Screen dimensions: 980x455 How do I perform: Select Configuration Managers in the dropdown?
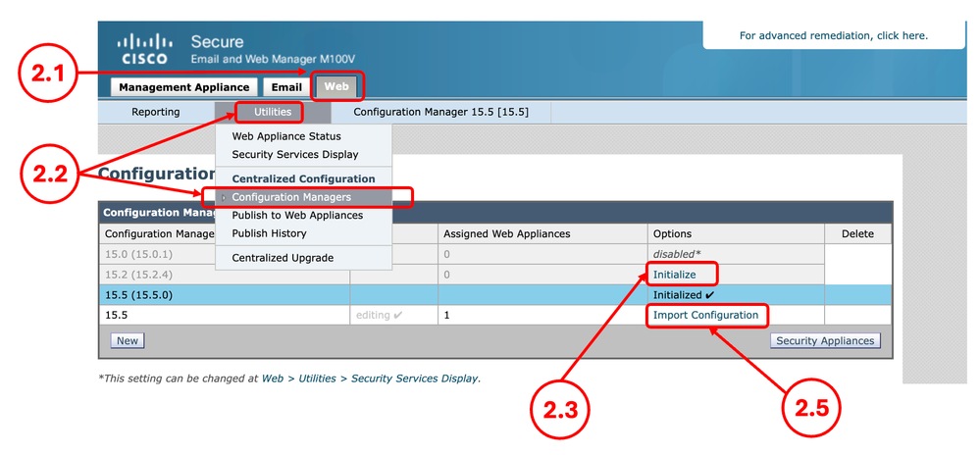304,197
